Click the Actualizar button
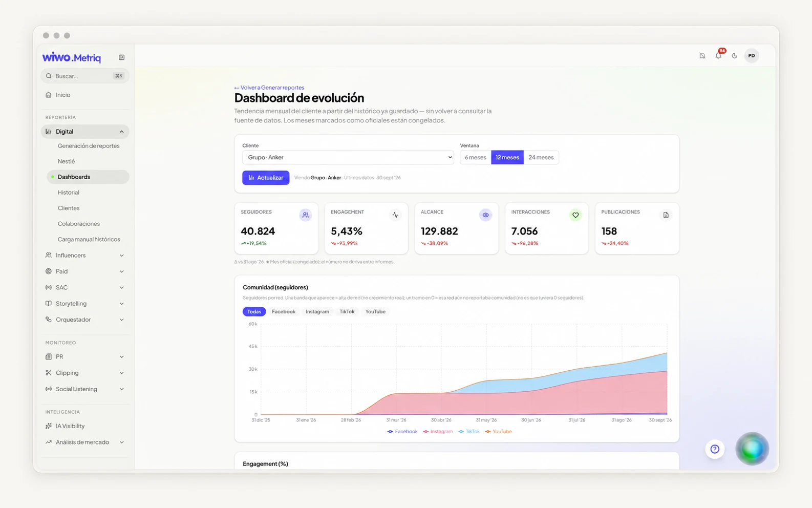The image size is (812, 508). [x=266, y=178]
